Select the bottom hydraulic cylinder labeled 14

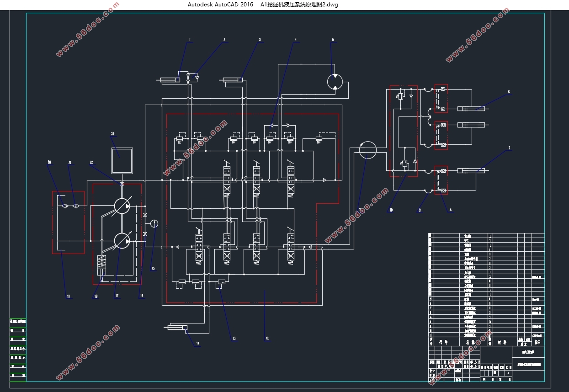click(x=176, y=327)
